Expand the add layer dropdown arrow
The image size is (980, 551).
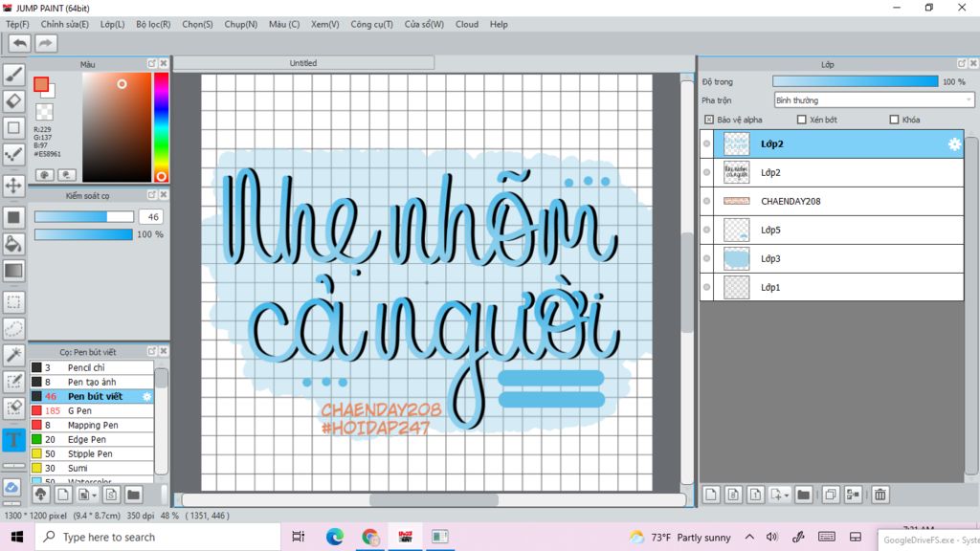click(x=787, y=495)
